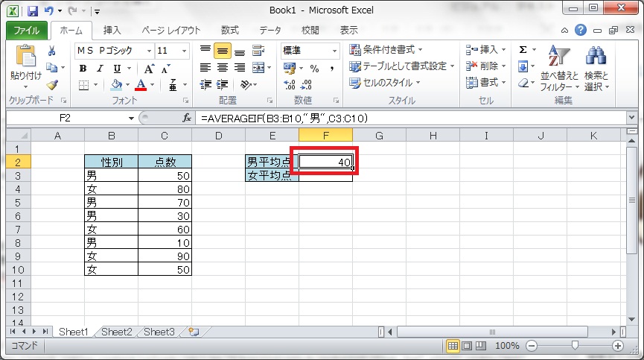The image size is (644, 360).
Task: Click the accounting currency format icon
Action: click(x=290, y=69)
